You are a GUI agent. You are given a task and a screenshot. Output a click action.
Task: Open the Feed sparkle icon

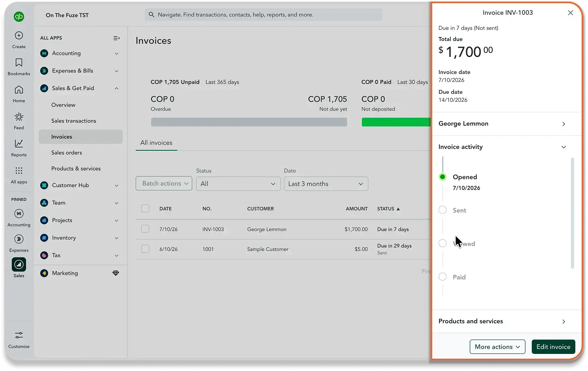click(19, 117)
